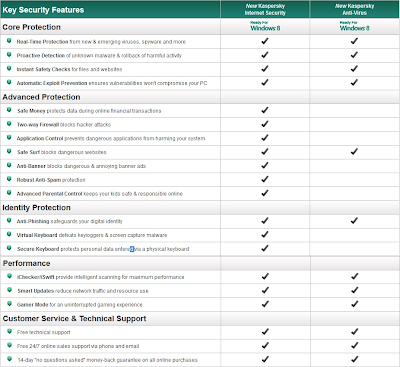This screenshot has width=400, height=367.
Task: Click Two-way Firewall feature text
Action: (64, 125)
